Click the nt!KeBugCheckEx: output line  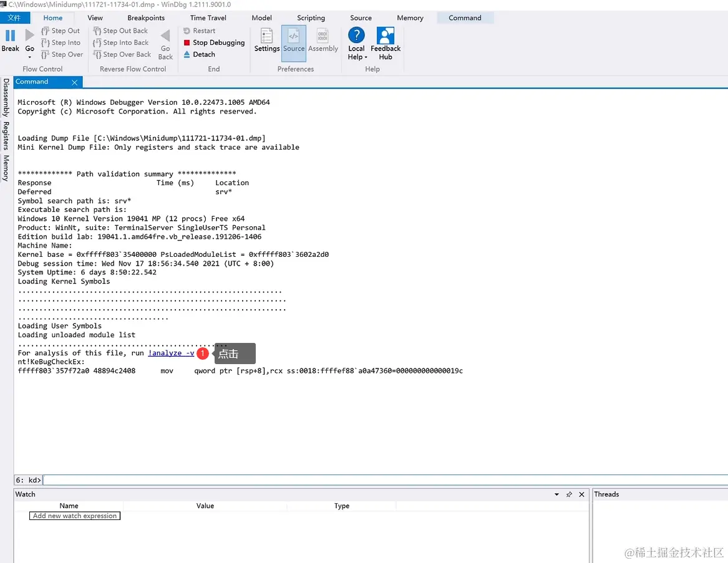click(51, 362)
